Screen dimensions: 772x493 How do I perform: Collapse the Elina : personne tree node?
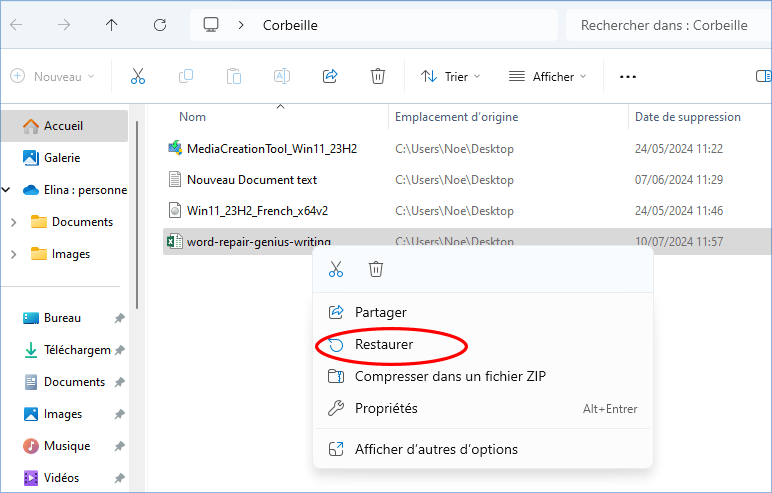tap(6, 190)
